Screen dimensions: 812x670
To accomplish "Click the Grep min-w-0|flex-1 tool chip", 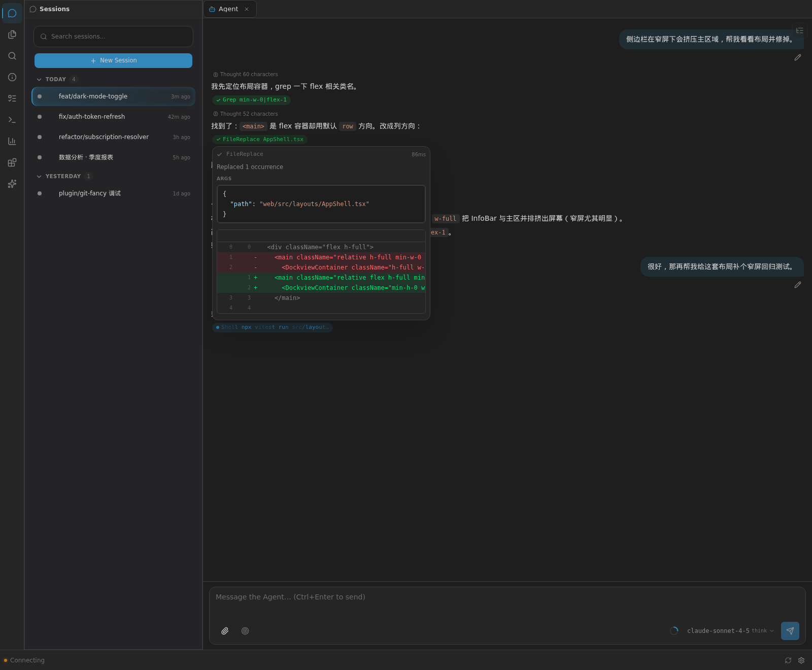I will click(251, 100).
